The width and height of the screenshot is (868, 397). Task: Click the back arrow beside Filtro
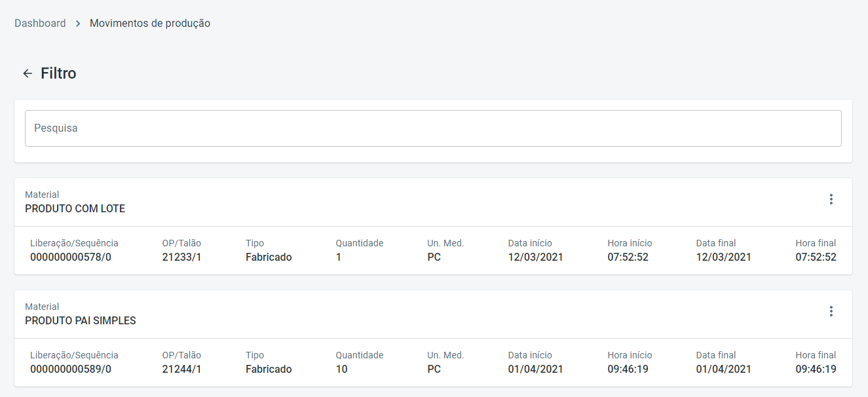(x=28, y=73)
